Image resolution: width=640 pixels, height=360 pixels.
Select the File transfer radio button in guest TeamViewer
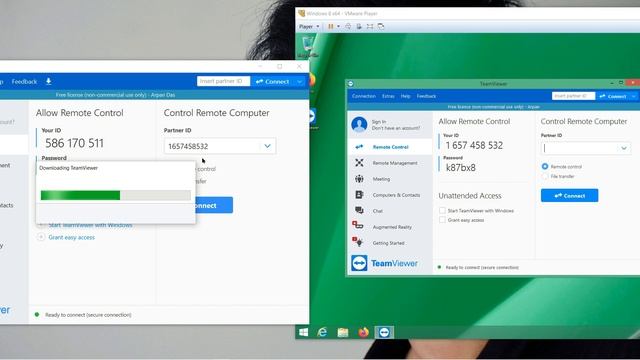tap(545, 176)
